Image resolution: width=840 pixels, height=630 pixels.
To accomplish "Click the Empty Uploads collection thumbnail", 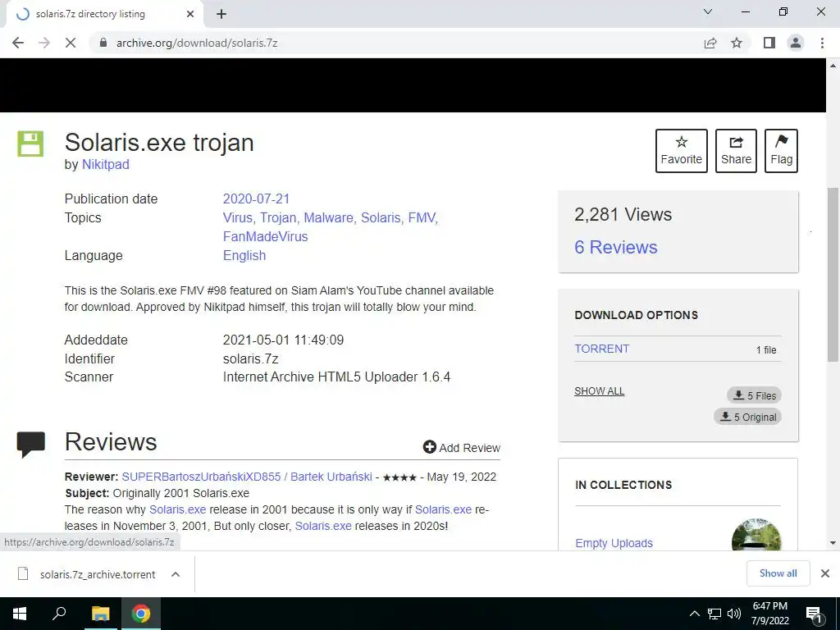I will coord(756,535).
